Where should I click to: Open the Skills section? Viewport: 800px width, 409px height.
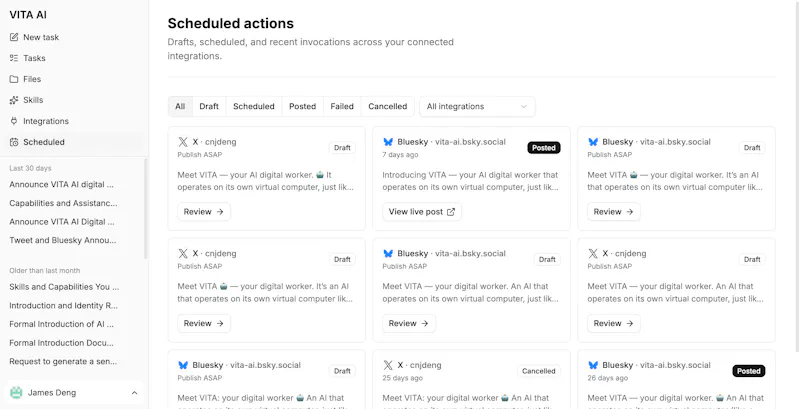click(74, 100)
